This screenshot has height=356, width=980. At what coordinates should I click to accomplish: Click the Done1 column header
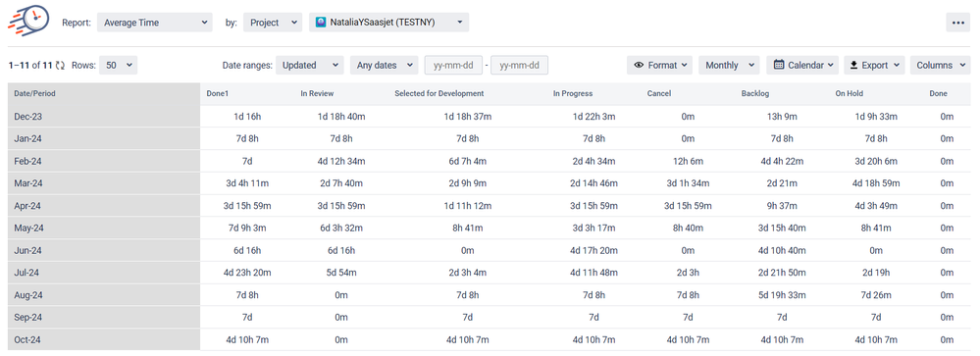coord(218,94)
